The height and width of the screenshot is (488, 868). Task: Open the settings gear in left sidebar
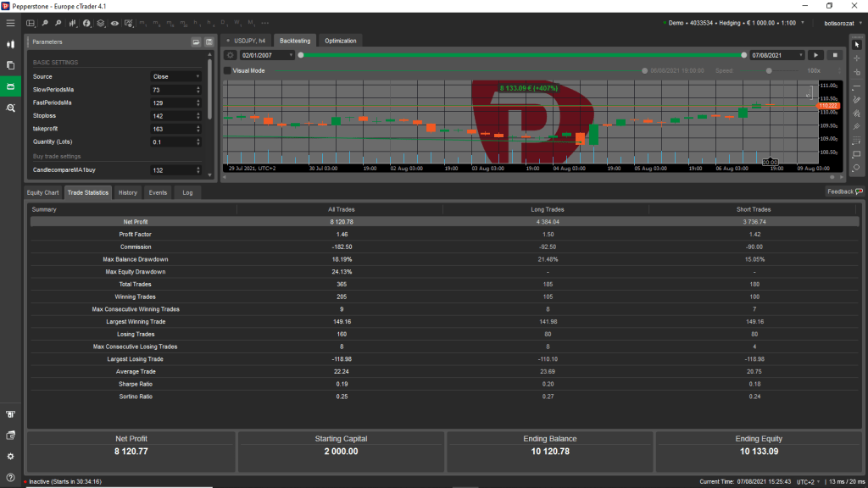pos(10,456)
